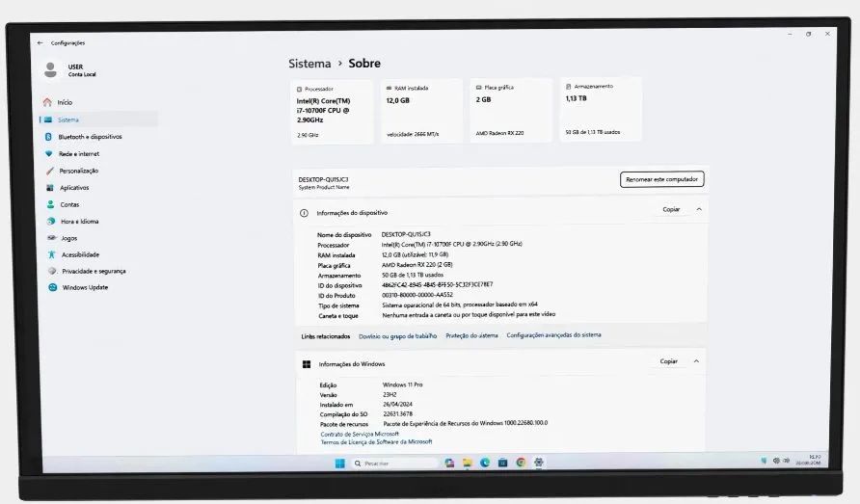Click the volume icon in system tray

(x=787, y=461)
